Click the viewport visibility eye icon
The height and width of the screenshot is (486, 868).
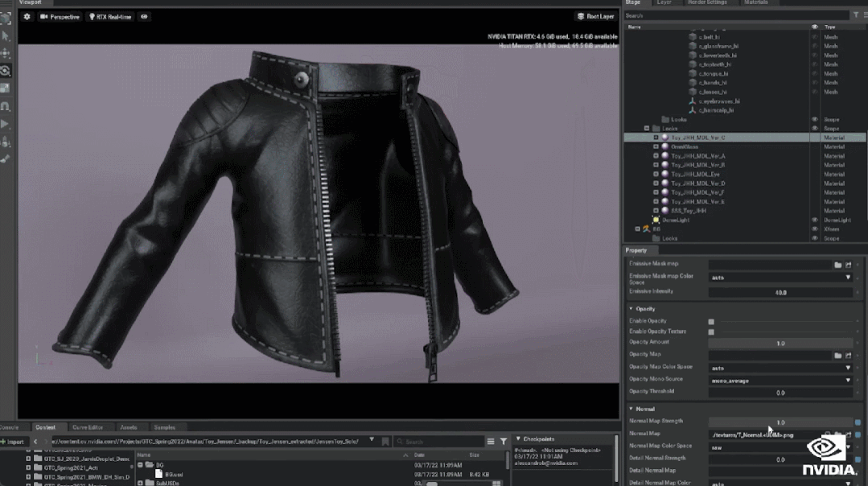click(x=144, y=17)
